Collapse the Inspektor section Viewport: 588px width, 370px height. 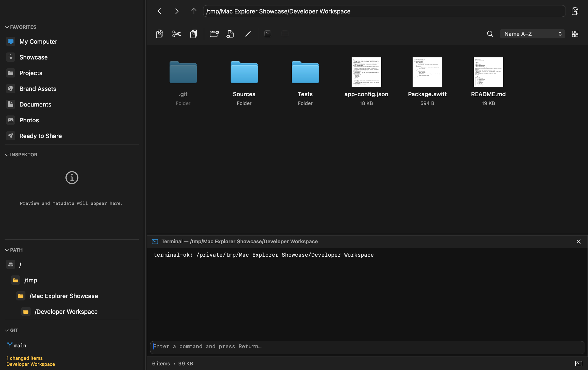7,155
